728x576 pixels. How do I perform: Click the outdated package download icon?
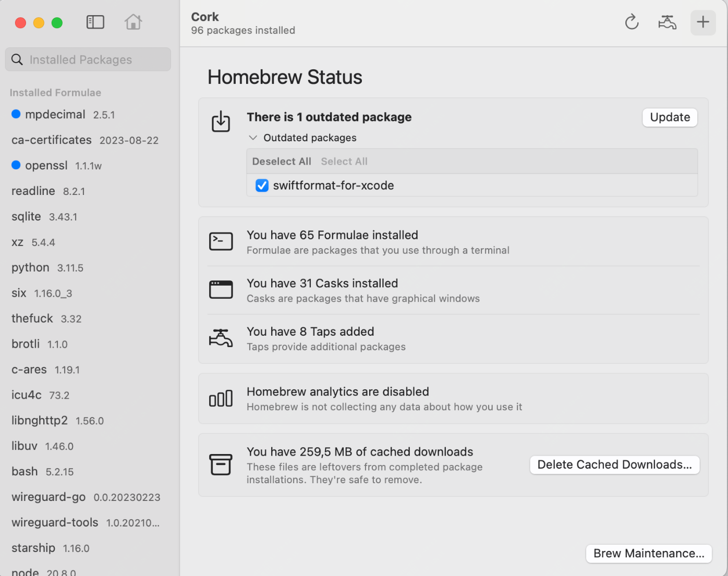click(221, 121)
